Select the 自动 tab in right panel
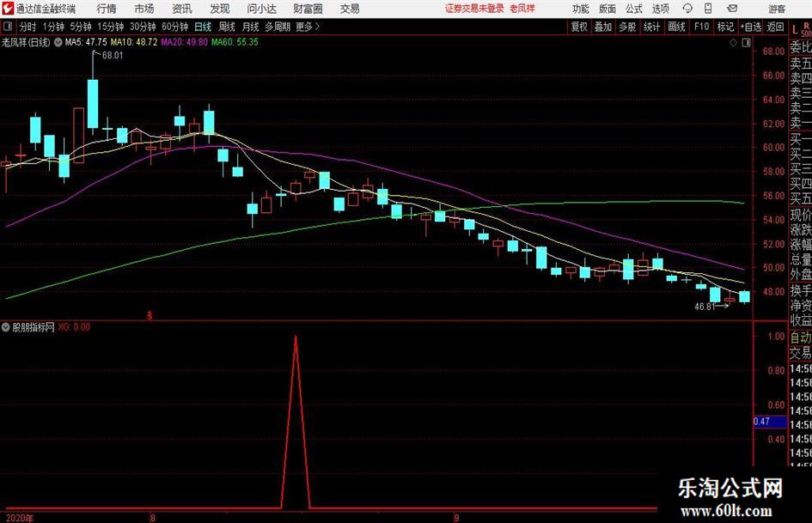Image resolution: width=812 pixels, height=523 pixels. pos(801,338)
